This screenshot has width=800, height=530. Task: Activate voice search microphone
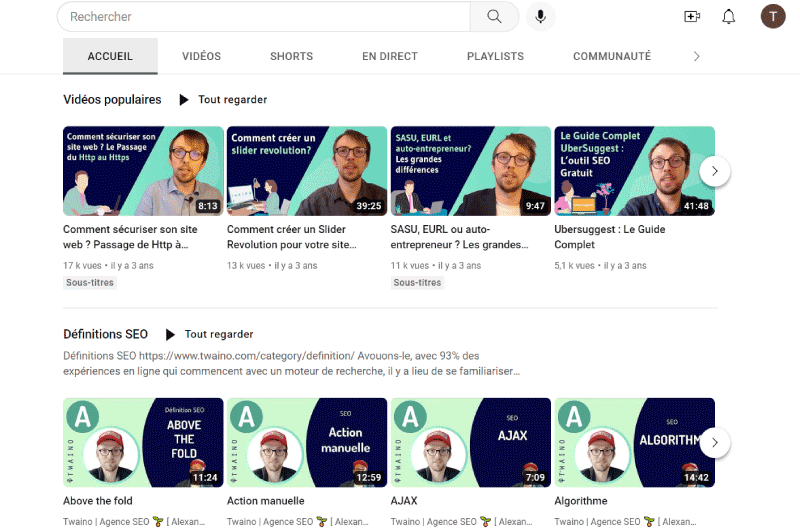[x=540, y=17]
